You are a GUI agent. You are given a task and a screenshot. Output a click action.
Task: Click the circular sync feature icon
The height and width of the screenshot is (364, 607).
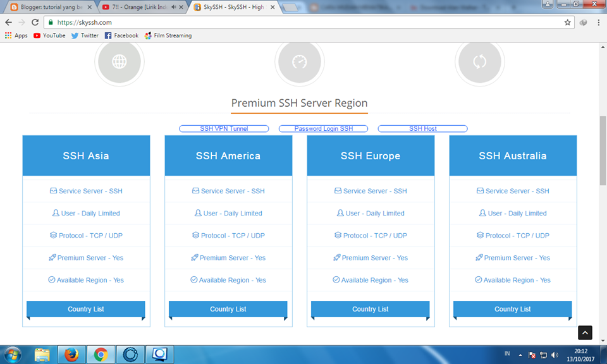(479, 61)
